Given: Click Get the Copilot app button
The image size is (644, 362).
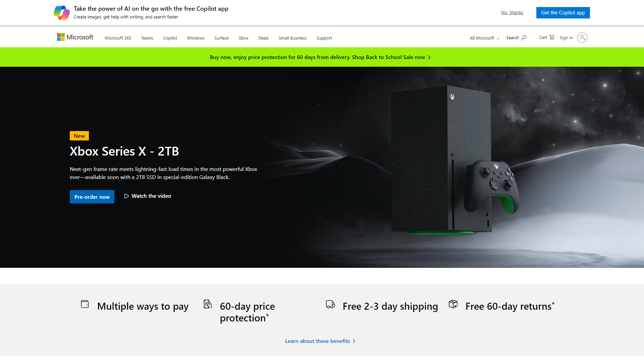Looking at the screenshot, I should coord(563,13).
